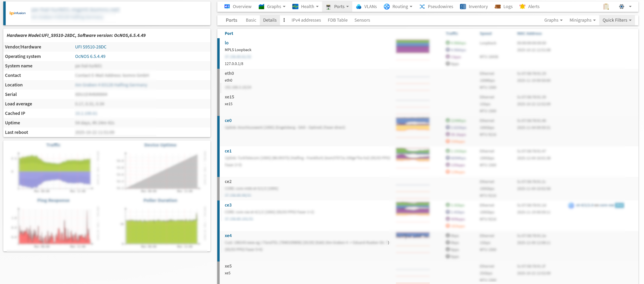
Task: Switch to the Basic ports view
Action: click(x=251, y=20)
